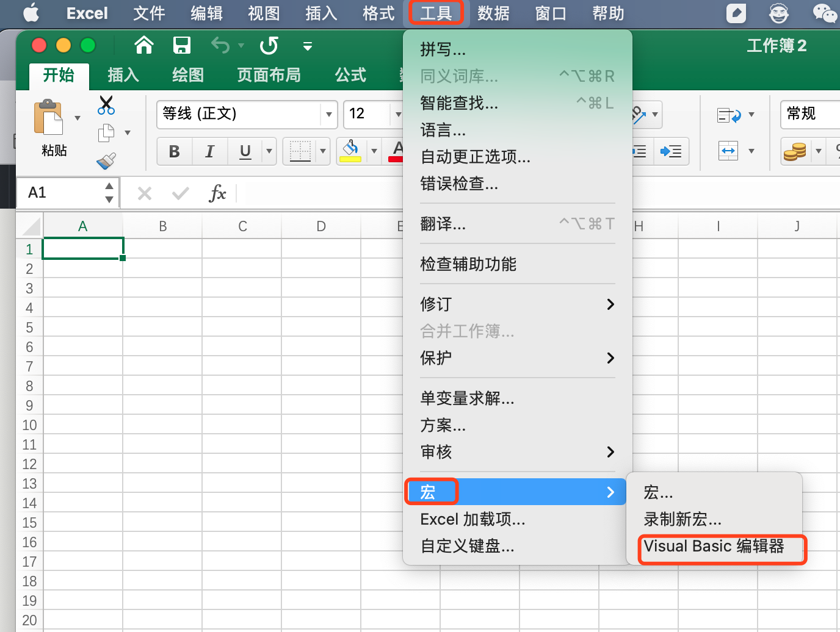The width and height of the screenshot is (840, 632).
Task: Open the Underline style dropdown arrow
Action: coord(269,151)
